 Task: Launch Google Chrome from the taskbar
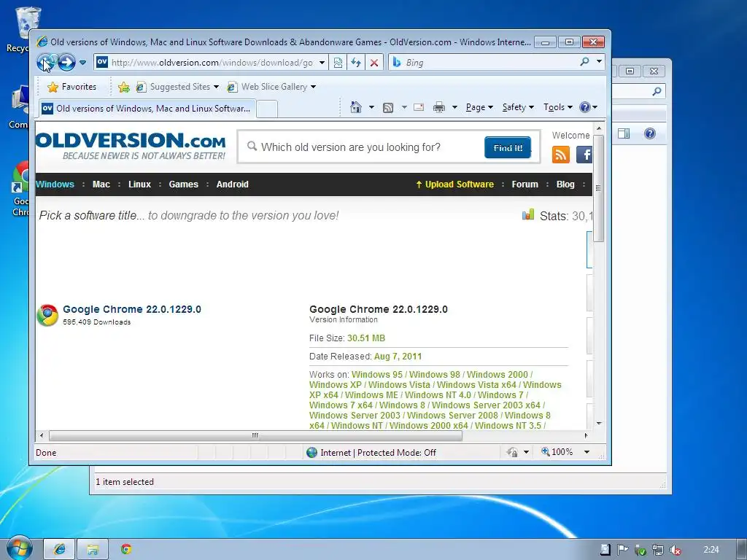pyautogui.click(x=126, y=550)
